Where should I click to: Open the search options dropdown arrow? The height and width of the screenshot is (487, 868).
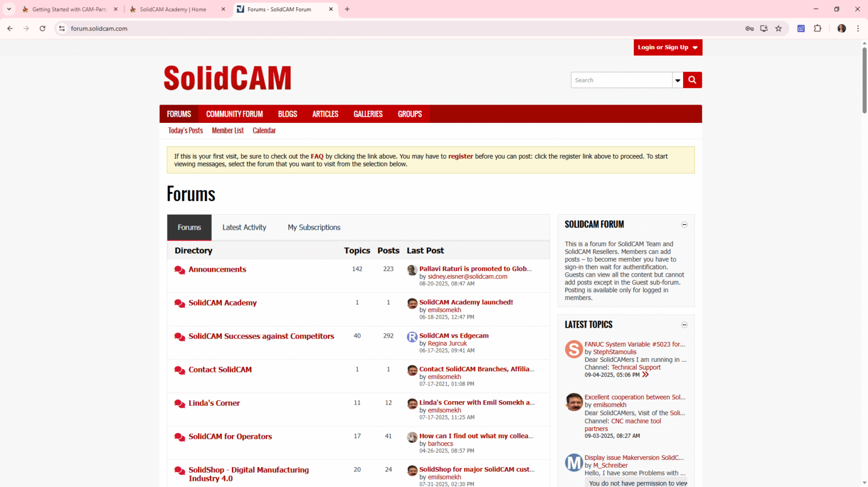coord(678,80)
